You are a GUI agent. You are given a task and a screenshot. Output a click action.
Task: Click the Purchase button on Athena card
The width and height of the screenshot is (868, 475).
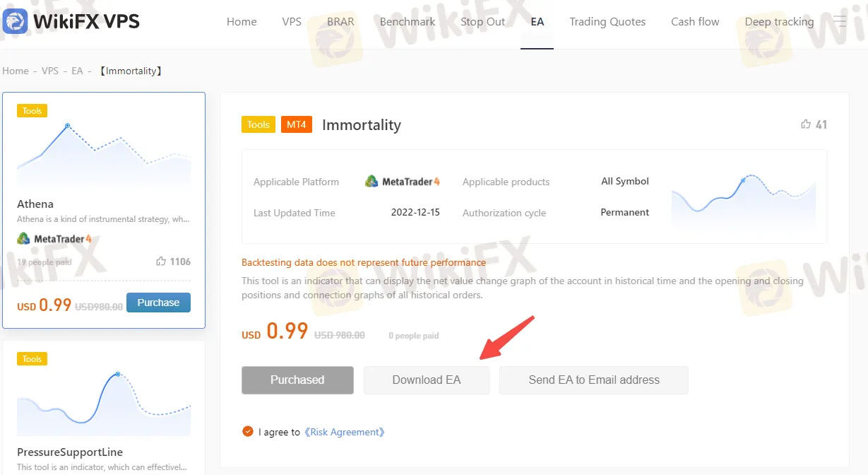(158, 303)
